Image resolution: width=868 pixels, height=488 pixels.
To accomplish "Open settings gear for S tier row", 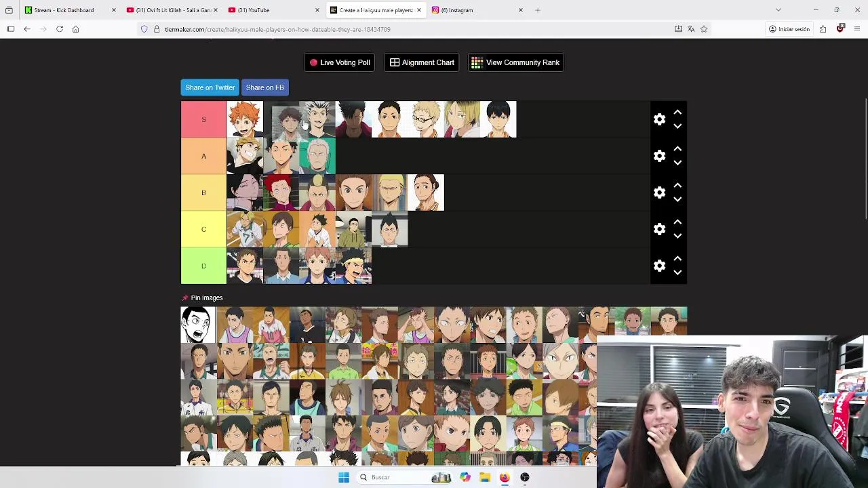I will [659, 119].
